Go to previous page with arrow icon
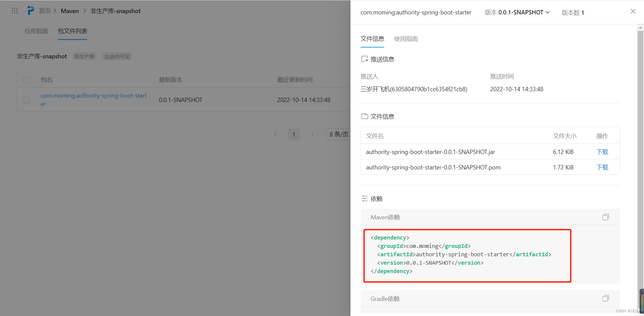644x316 pixels. tap(275, 134)
